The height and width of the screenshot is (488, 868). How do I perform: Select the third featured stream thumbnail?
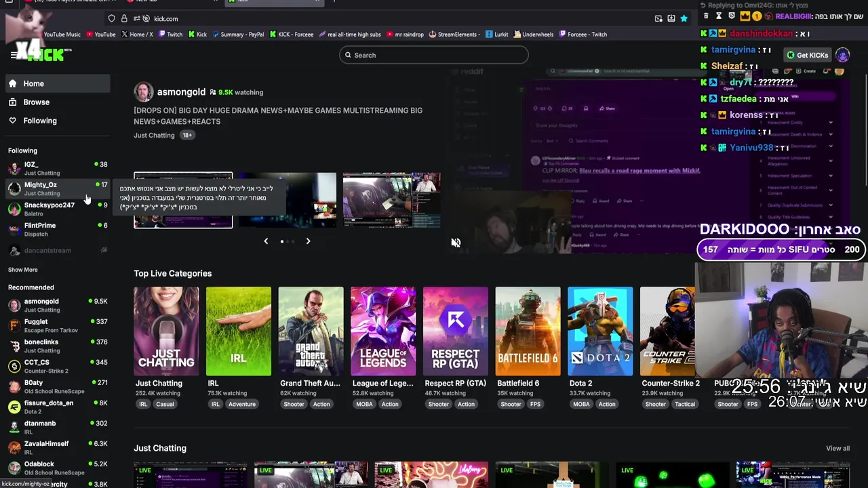pos(391,200)
